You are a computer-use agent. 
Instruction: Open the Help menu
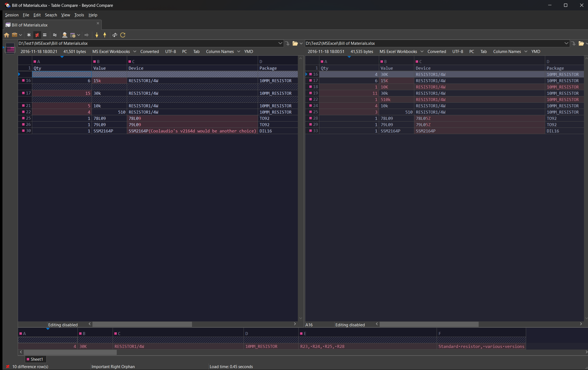(x=93, y=15)
